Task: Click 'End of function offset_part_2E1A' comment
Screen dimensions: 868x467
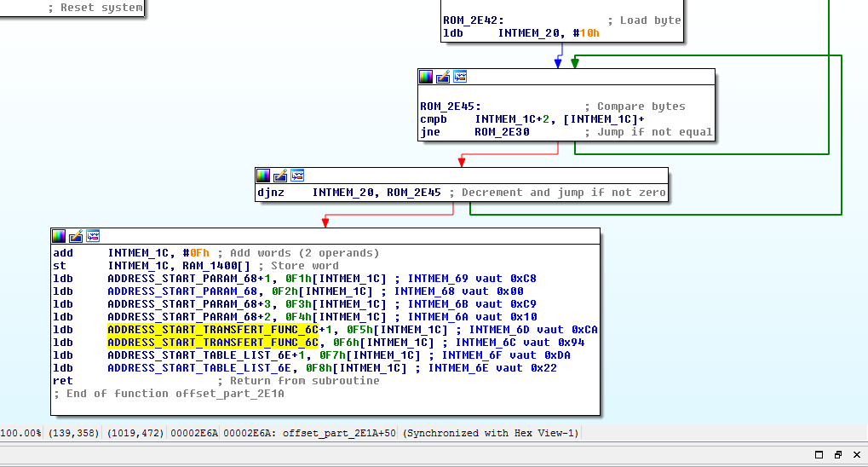Action: point(175,394)
